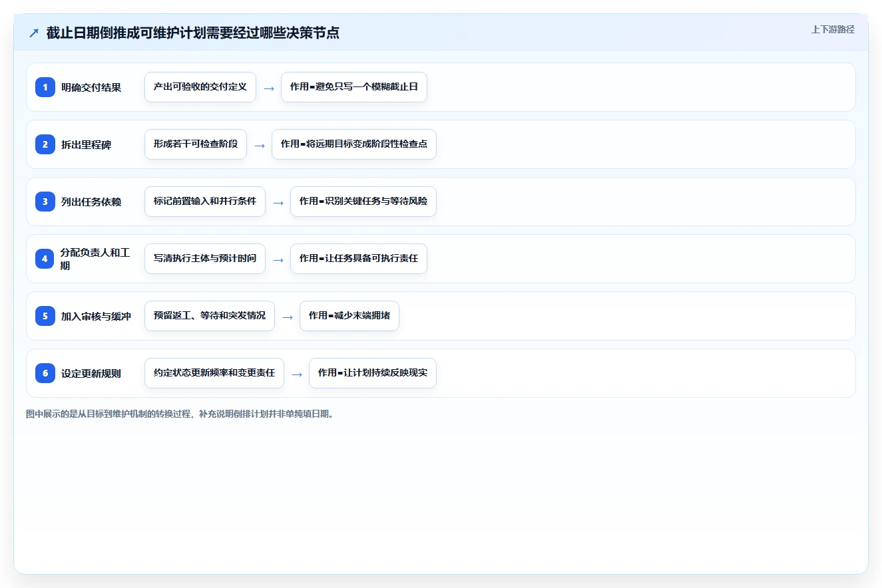Click the 产出可验收的交付定义 box
This screenshot has width=882, height=588.
200,87
